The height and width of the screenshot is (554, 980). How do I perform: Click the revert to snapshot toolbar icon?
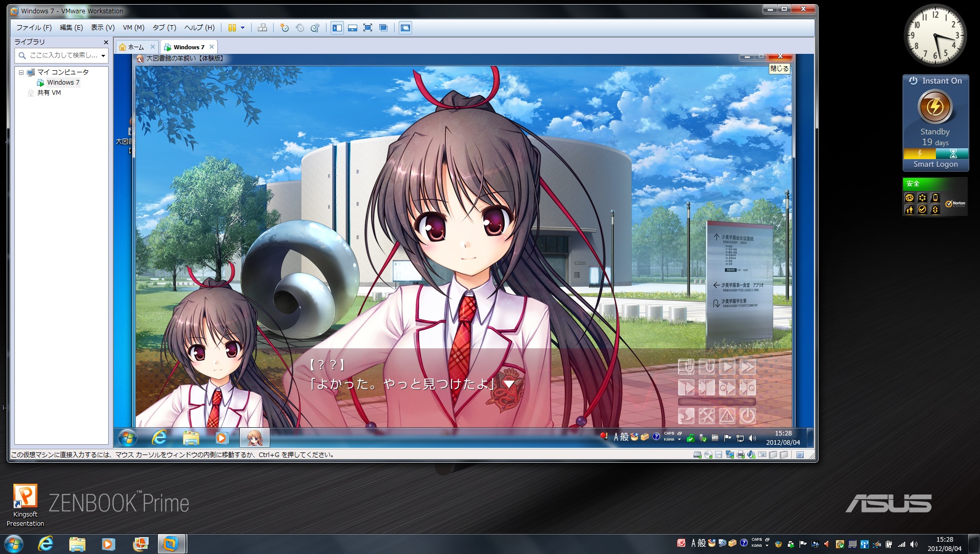click(x=300, y=28)
